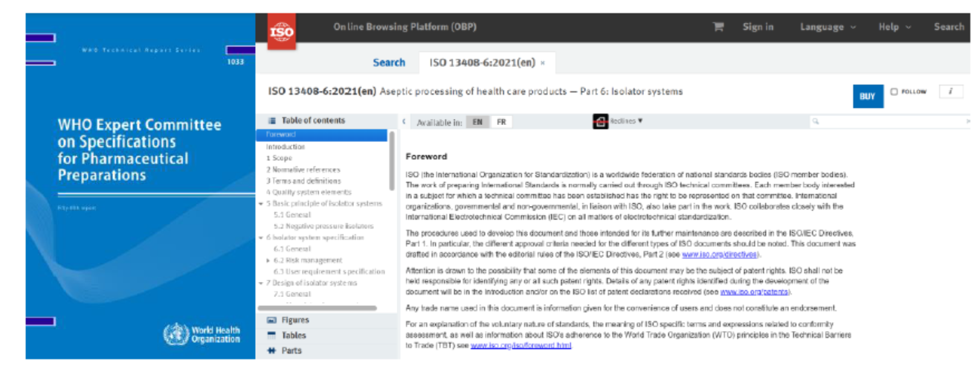Open subsection 5.1 General
980x369 pixels.
pos(291,215)
